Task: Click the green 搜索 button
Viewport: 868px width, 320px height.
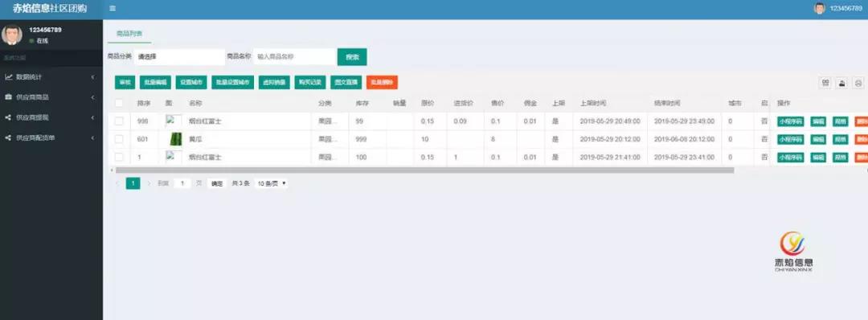Action: 352,56
